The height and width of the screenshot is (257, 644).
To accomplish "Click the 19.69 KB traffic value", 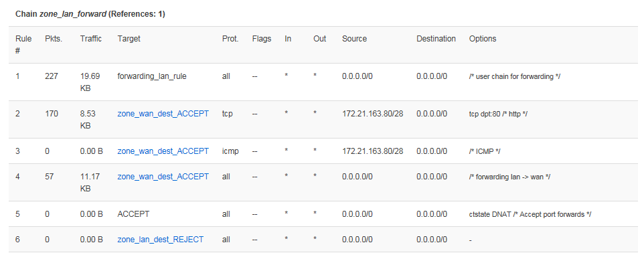I will coord(90,82).
